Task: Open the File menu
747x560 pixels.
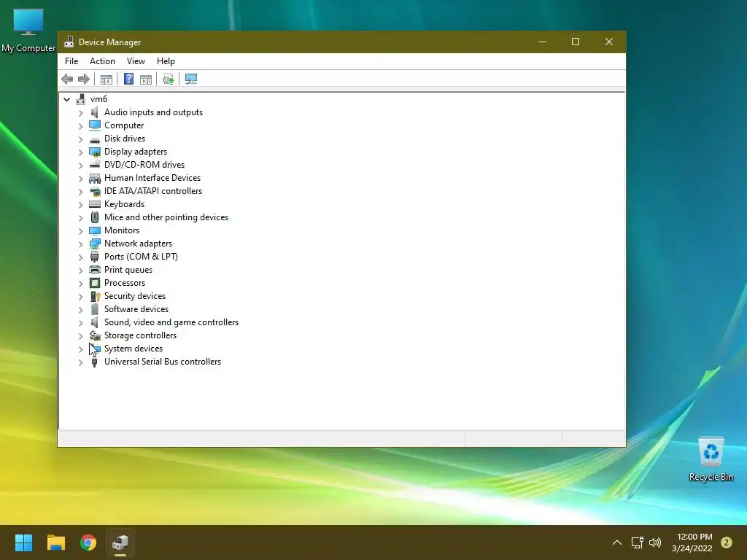Action: coord(71,61)
